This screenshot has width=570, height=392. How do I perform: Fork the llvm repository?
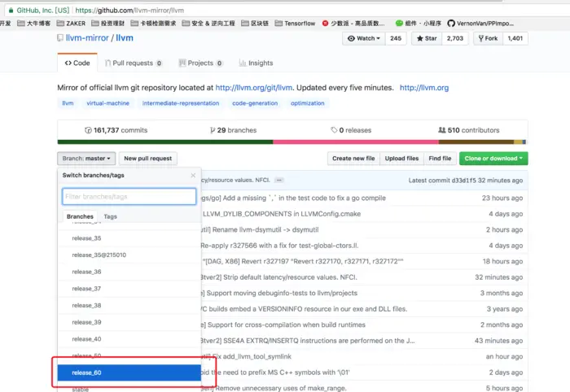pyautogui.click(x=489, y=38)
